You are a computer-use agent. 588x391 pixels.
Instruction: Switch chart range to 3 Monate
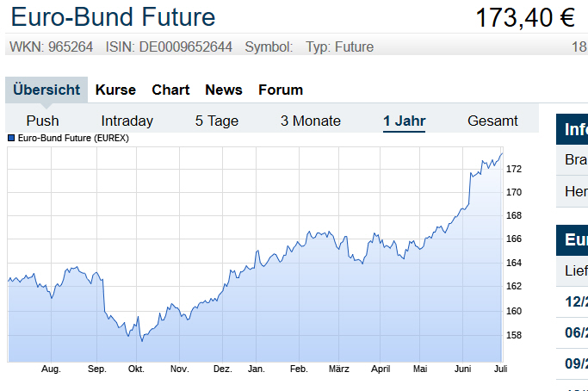tap(311, 121)
